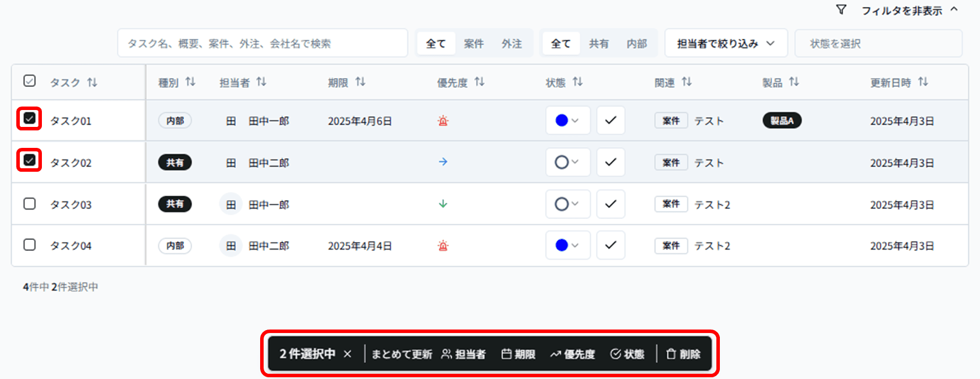980x379 pixels.
Task: Select the 外注 filter tab
Action: click(x=512, y=44)
